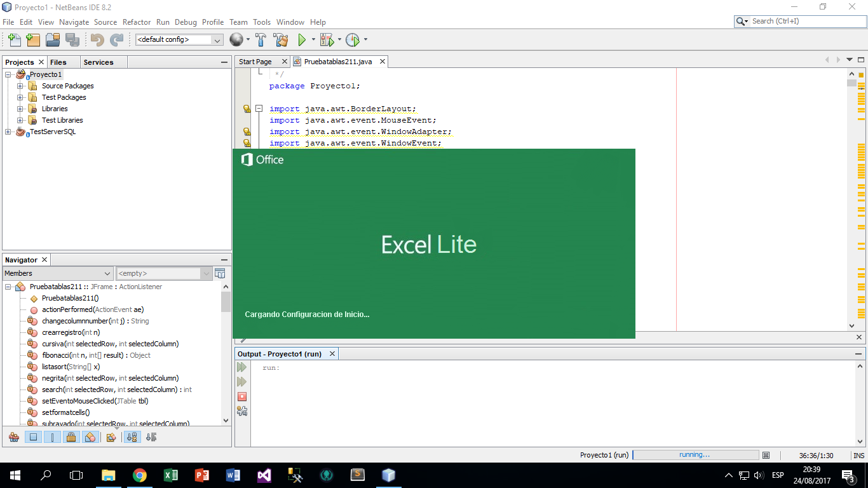The height and width of the screenshot is (488, 868).
Task: Open Visual Studio from the taskbar
Action: tap(264, 475)
